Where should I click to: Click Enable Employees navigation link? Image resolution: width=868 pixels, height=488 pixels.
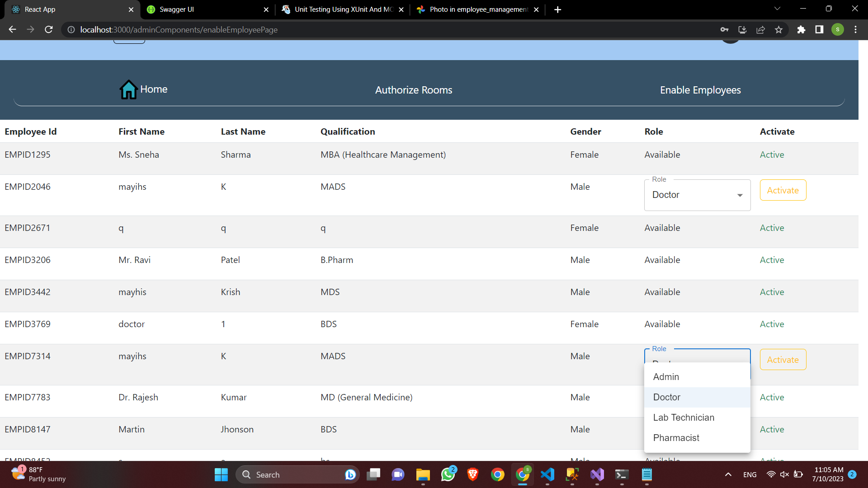[700, 89]
